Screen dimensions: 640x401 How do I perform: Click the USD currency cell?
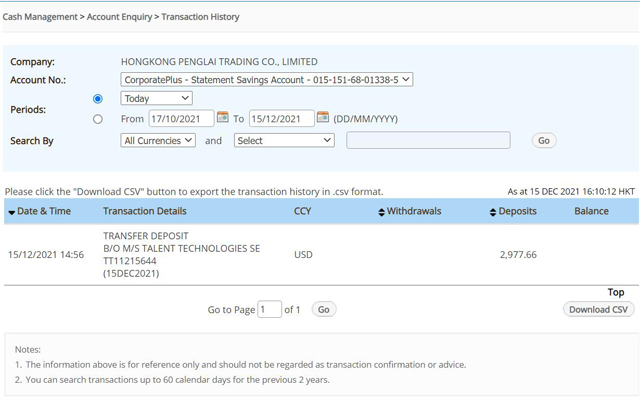click(303, 255)
